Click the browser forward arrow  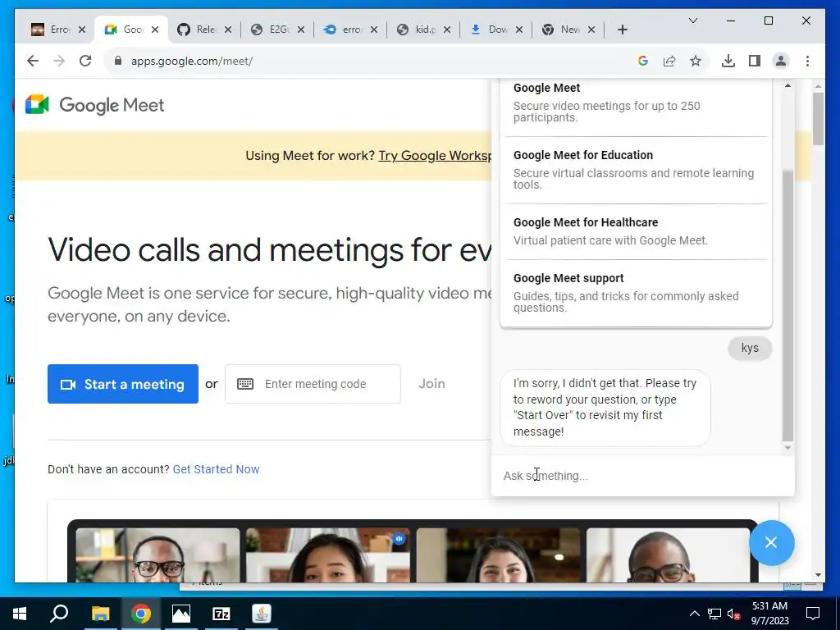point(59,61)
